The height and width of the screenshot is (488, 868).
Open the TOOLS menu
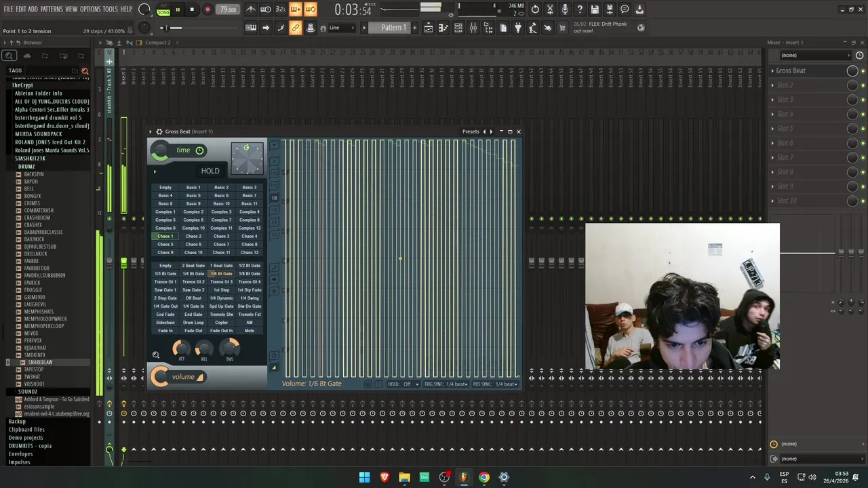110,9
